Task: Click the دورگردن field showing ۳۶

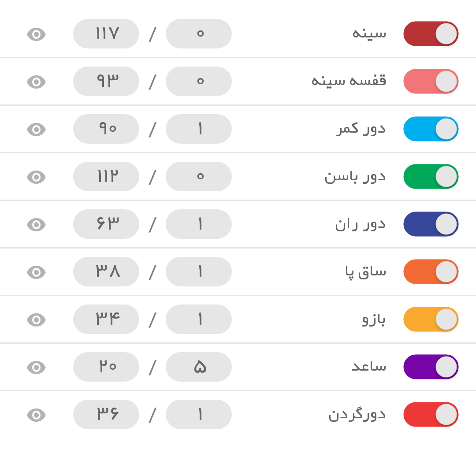Action: (x=106, y=415)
